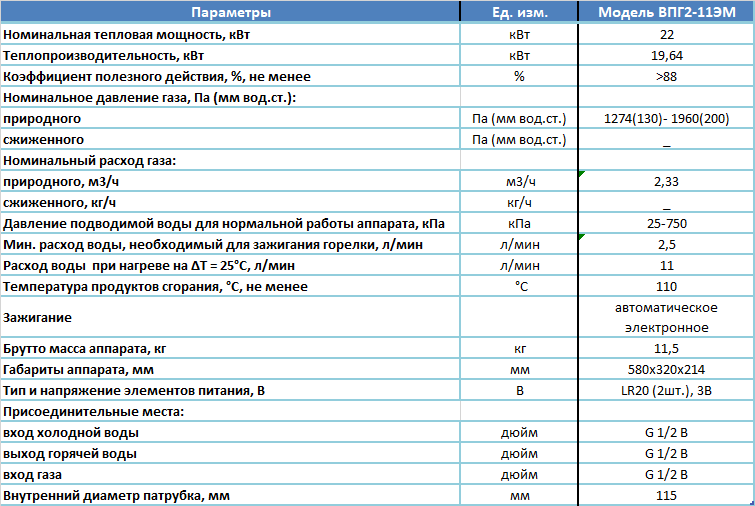Click the value '110'

[x=666, y=286]
